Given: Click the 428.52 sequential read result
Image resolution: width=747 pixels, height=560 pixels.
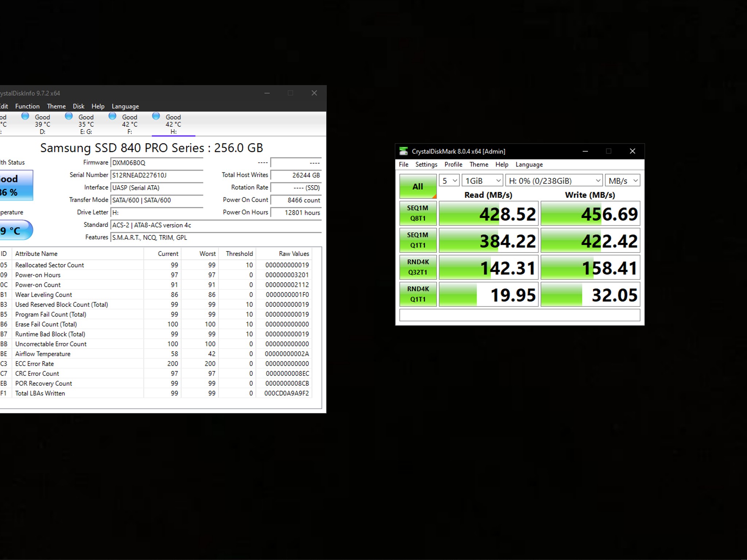Looking at the screenshot, I should coord(488,213).
